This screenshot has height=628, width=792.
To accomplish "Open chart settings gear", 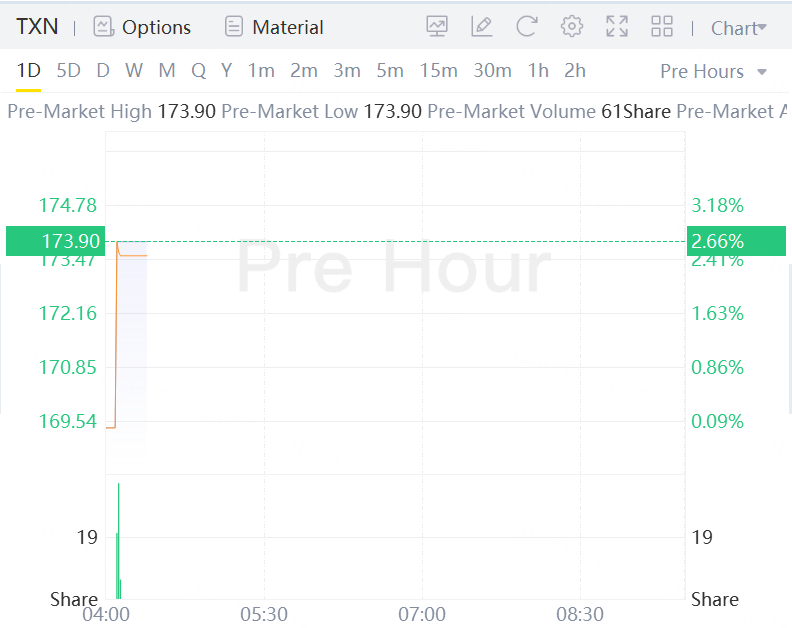I will tap(572, 27).
